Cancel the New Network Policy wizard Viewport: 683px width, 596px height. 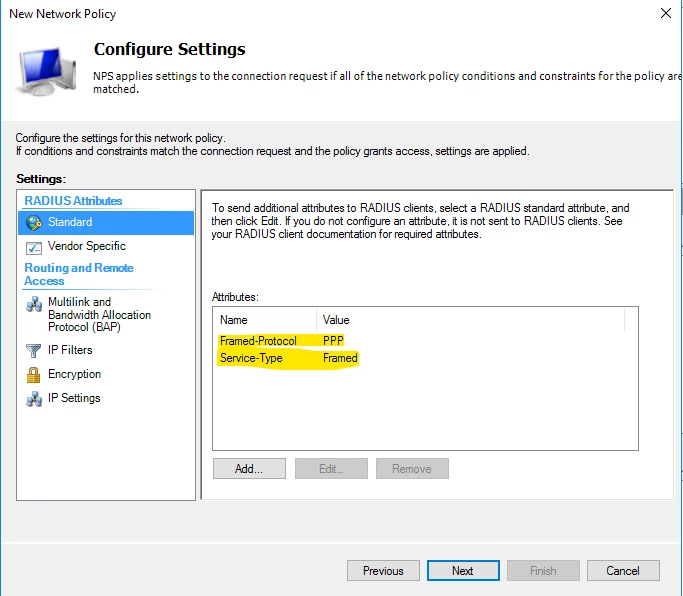[x=623, y=571]
